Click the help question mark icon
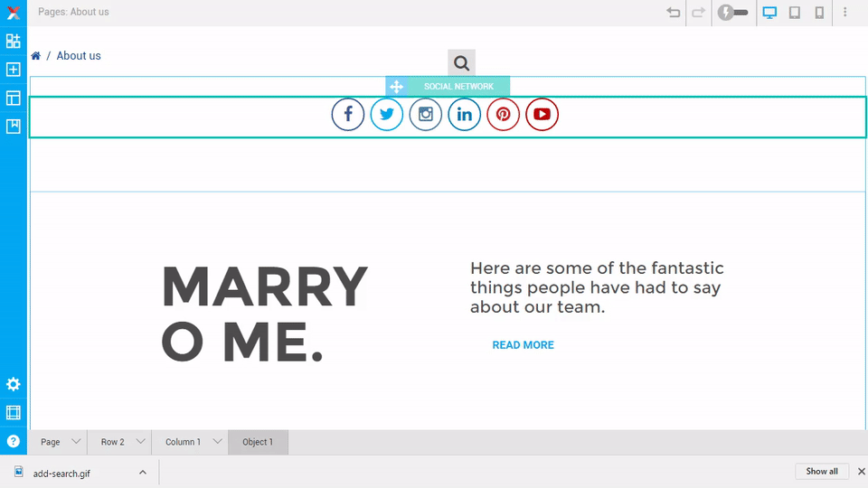 (x=13, y=442)
